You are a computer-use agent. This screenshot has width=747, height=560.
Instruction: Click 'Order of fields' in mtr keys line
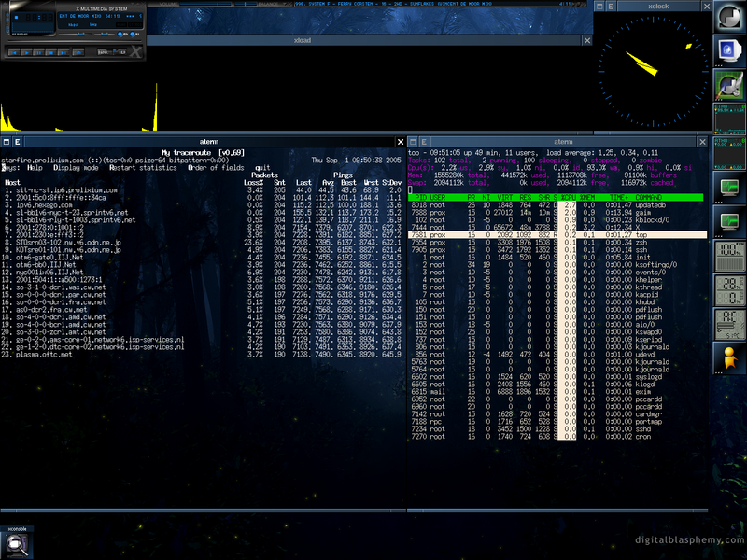point(216,168)
